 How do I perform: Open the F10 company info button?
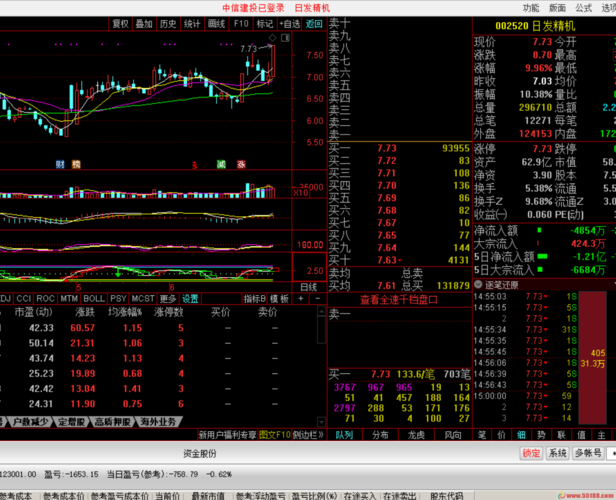pos(241,23)
